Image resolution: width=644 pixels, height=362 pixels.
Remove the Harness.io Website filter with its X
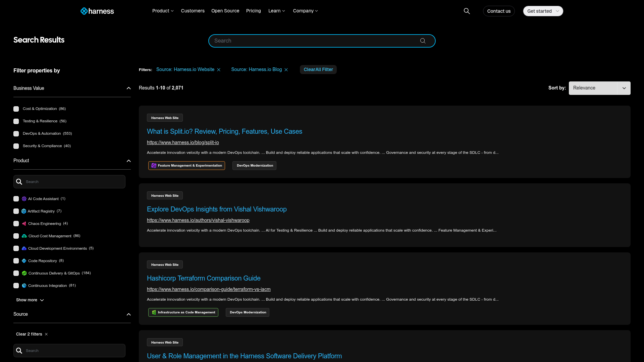pos(219,70)
